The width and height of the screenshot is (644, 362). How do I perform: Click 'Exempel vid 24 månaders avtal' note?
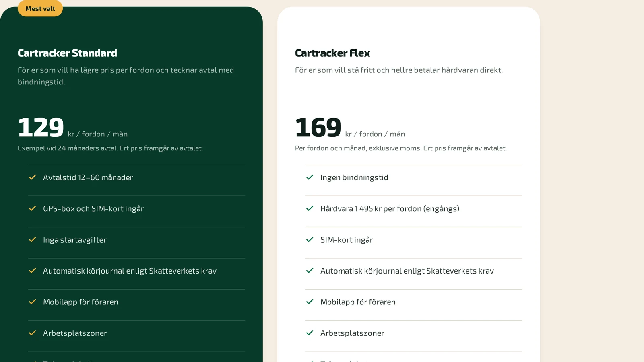tap(110, 148)
